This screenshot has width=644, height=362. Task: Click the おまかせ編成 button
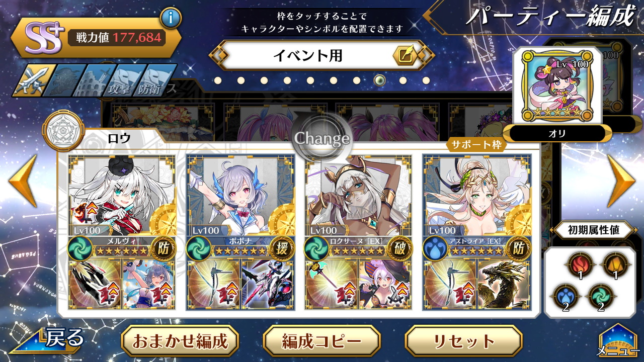click(x=180, y=341)
